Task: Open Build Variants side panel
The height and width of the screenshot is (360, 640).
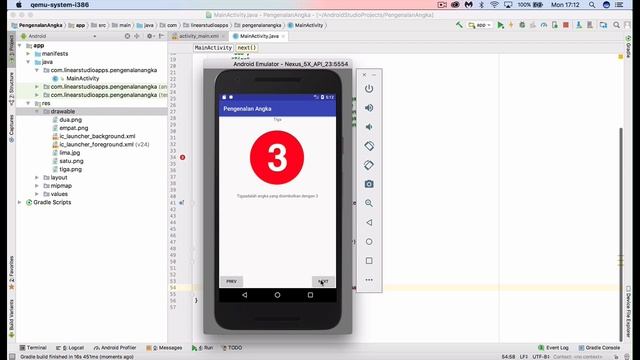Action: pyautogui.click(x=11, y=318)
